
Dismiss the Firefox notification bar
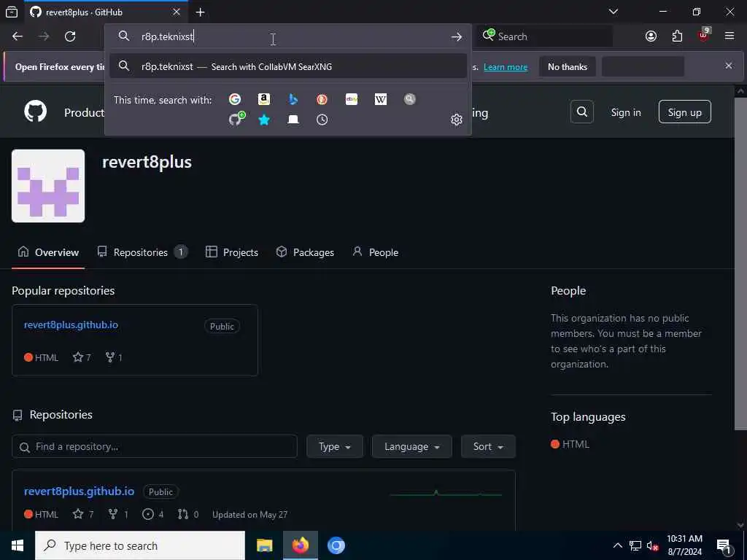point(729,66)
